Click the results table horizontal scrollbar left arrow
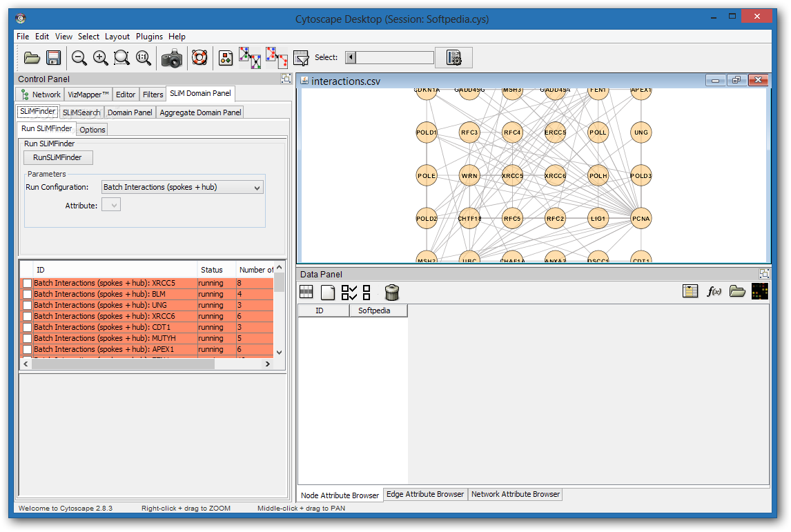791x532 pixels. pyautogui.click(x=26, y=364)
